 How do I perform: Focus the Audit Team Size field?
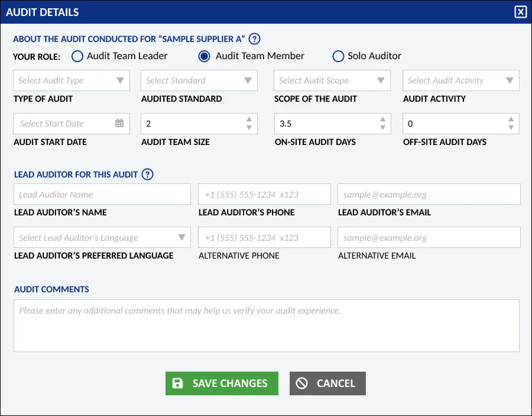pyautogui.click(x=199, y=124)
